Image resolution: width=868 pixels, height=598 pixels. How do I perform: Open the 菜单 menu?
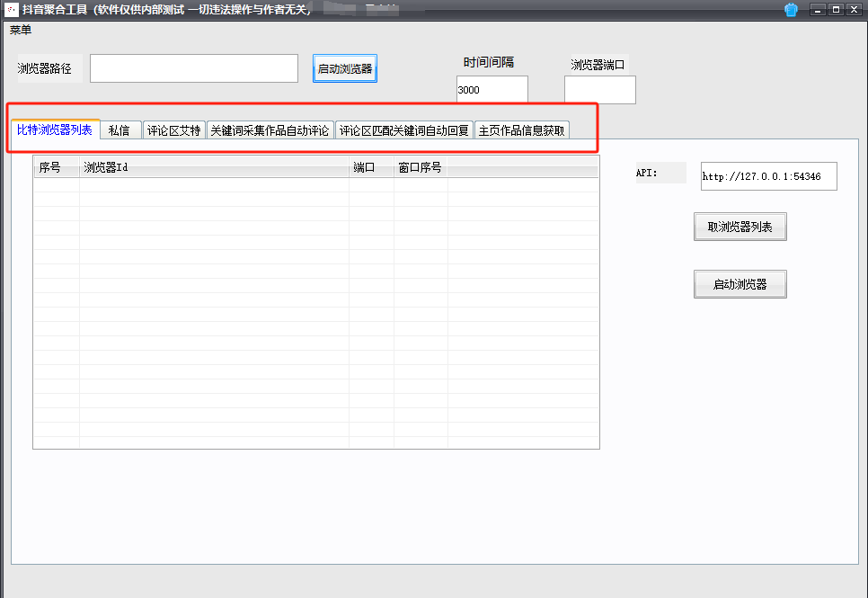coord(21,30)
